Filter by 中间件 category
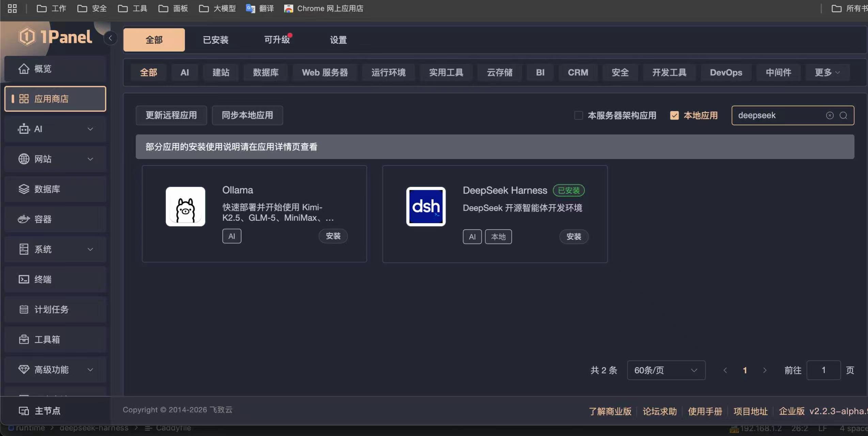 pyautogui.click(x=778, y=73)
